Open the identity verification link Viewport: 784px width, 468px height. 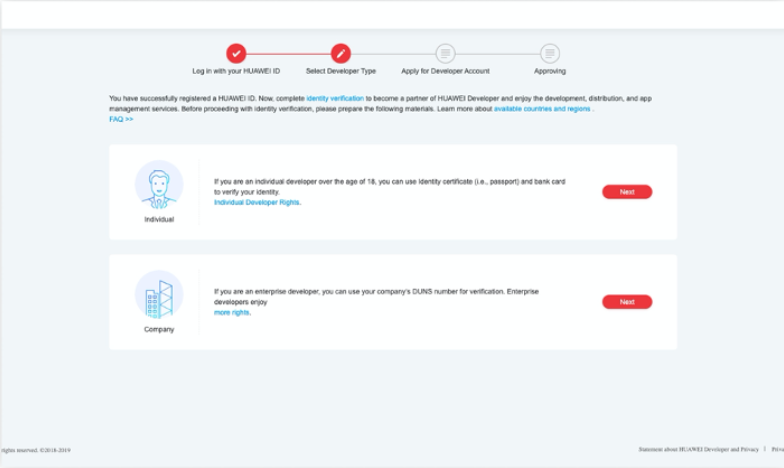tap(335, 98)
